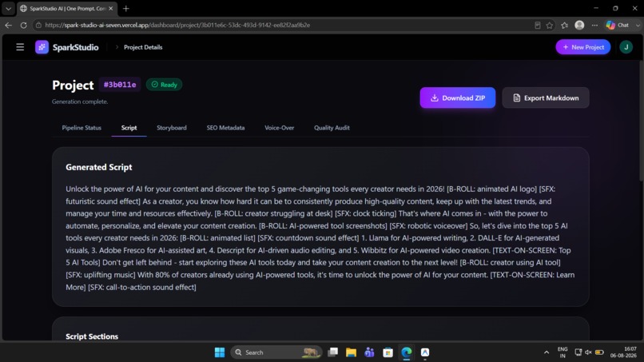Click the page vertical scrollbar

pos(641,121)
